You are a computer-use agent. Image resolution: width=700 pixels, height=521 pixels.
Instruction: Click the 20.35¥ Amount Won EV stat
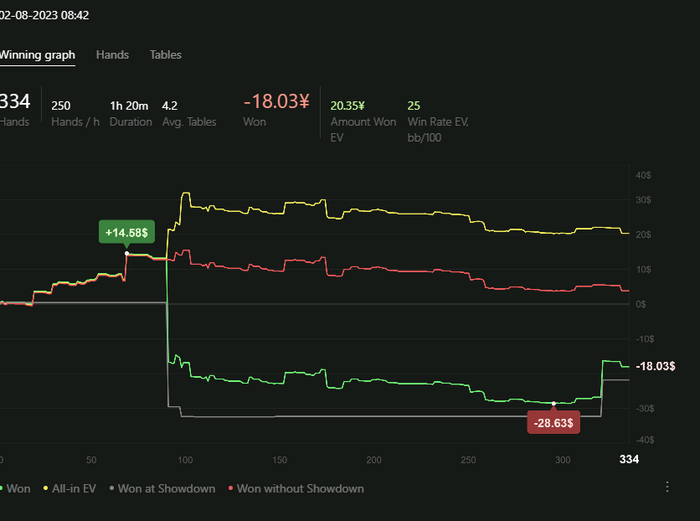(348, 105)
